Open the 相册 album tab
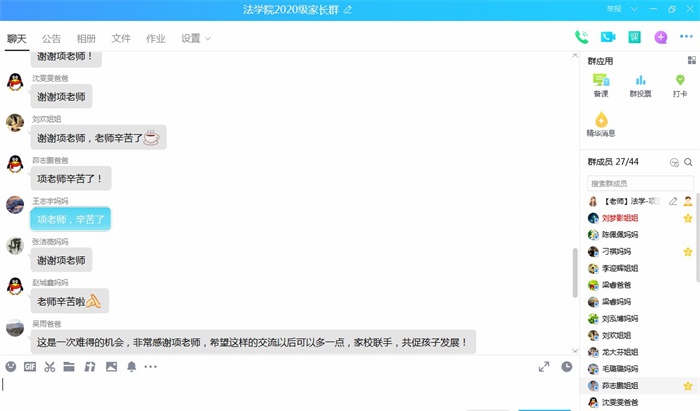Screen dimensions: 700x411 click(86, 39)
